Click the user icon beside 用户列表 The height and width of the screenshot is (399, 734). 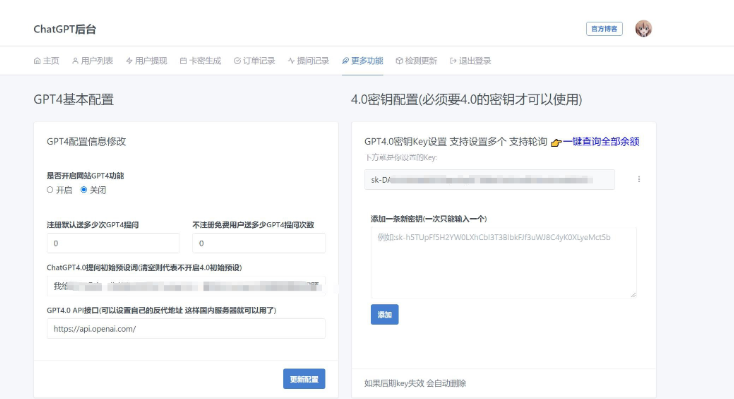[75, 61]
